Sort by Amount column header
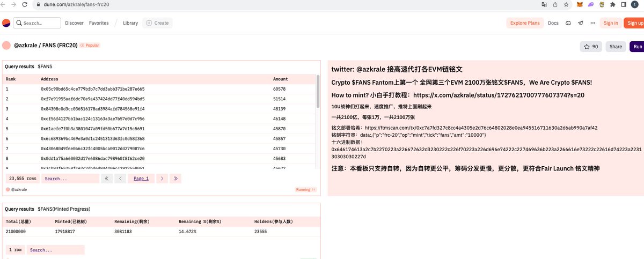 coord(281,79)
